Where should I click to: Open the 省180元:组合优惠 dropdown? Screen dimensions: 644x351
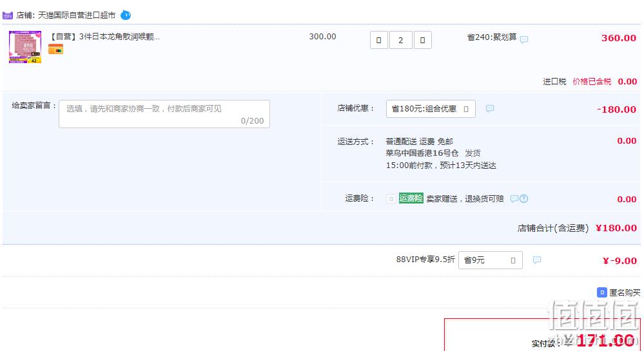click(x=431, y=109)
